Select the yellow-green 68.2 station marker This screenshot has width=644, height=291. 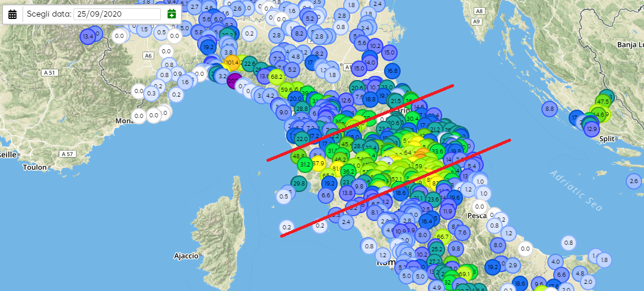click(x=277, y=76)
